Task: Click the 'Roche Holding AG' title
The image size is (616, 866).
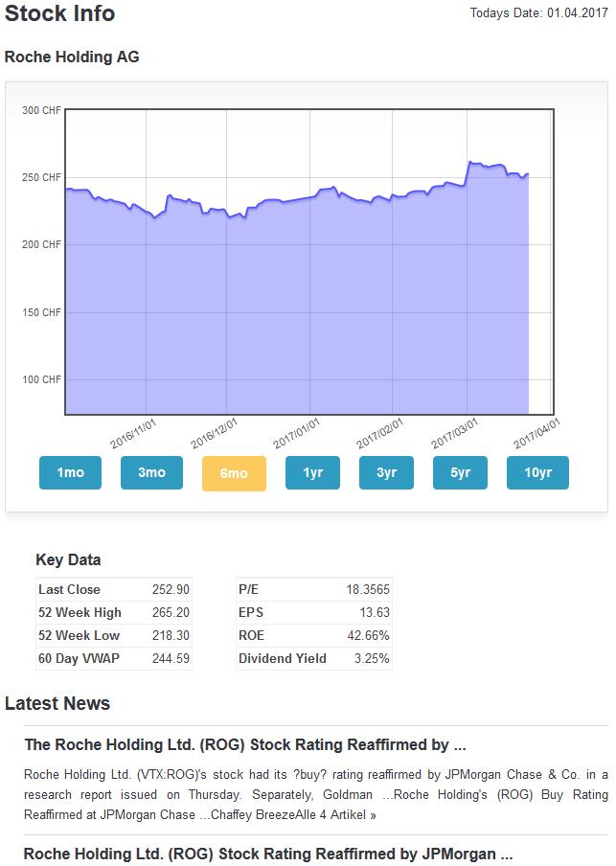Action: pyautogui.click(x=72, y=57)
